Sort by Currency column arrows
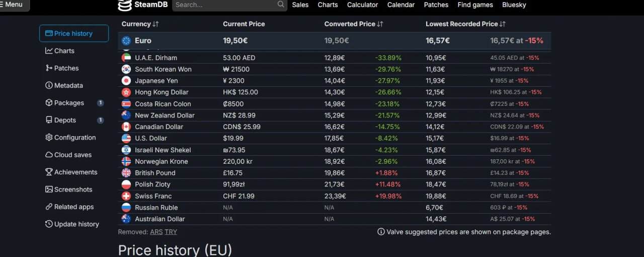The width and height of the screenshot is (644, 257). coord(156,24)
